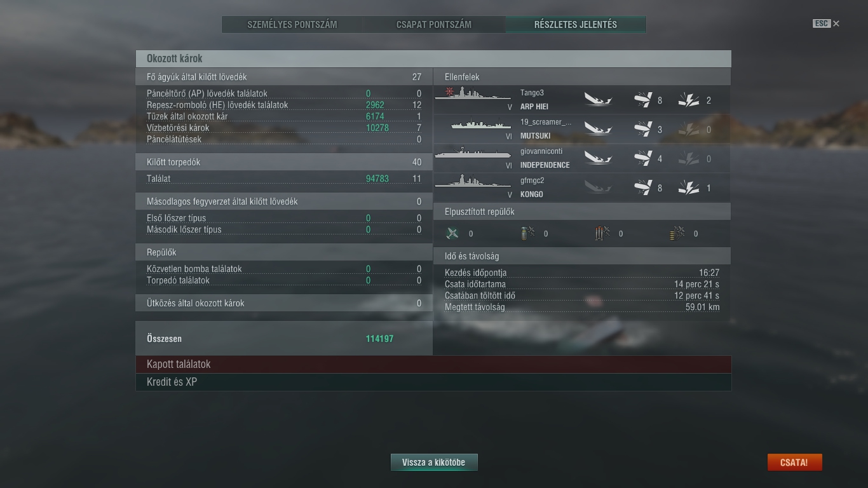Click the torpedo hits icon for INDEPENDENCE
The height and width of the screenshot is (488, 868).
[x=643, y=158]
